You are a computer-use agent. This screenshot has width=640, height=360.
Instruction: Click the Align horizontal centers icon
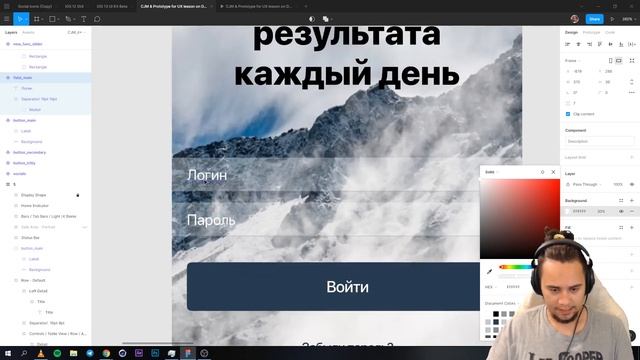pos(578,44)
